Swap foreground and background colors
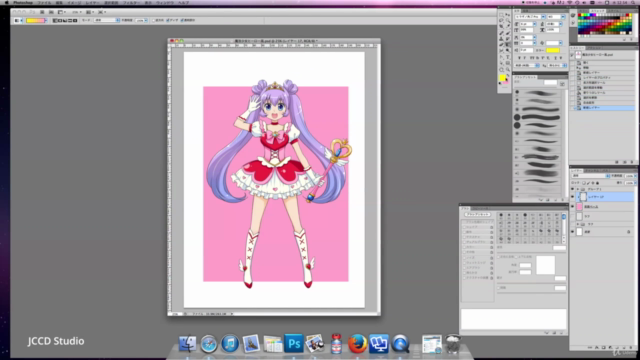 click(508, 75)
